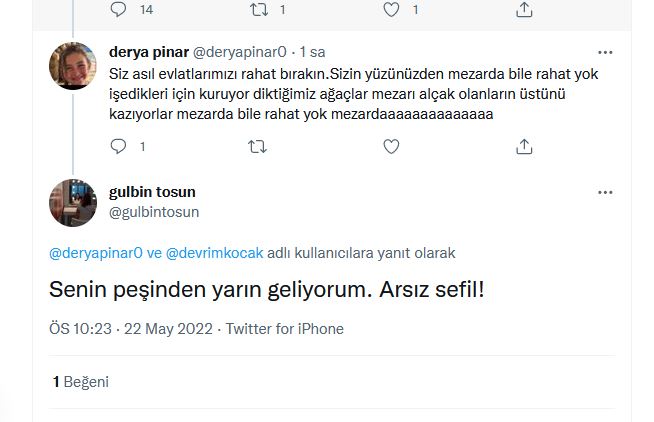Screen dimensions: 654x422
Task: Open the @deryapinar0 mention link
Action: 97,253
